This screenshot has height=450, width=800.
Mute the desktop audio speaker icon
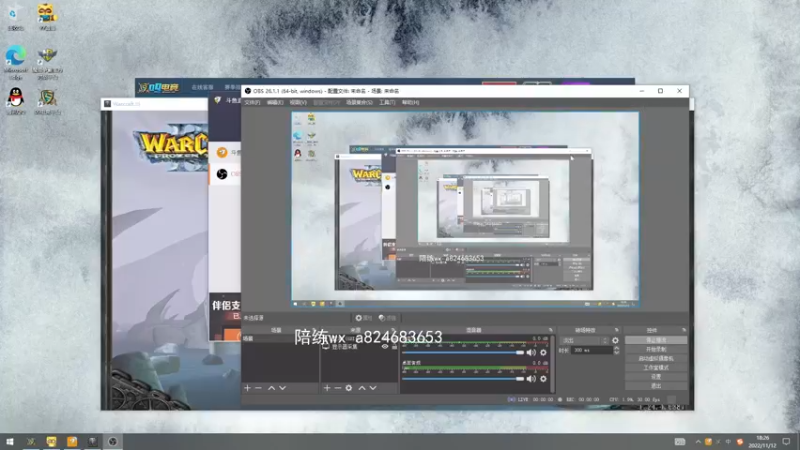531,379
